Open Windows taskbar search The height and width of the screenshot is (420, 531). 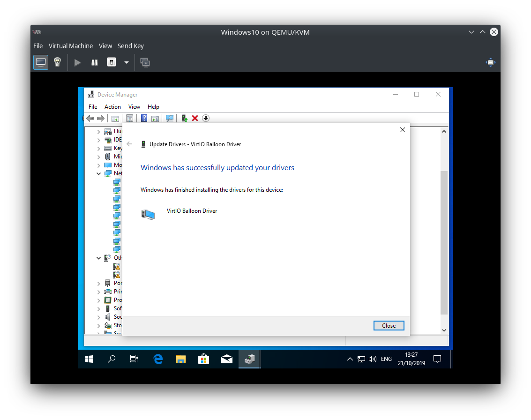(x=112, y=359)
